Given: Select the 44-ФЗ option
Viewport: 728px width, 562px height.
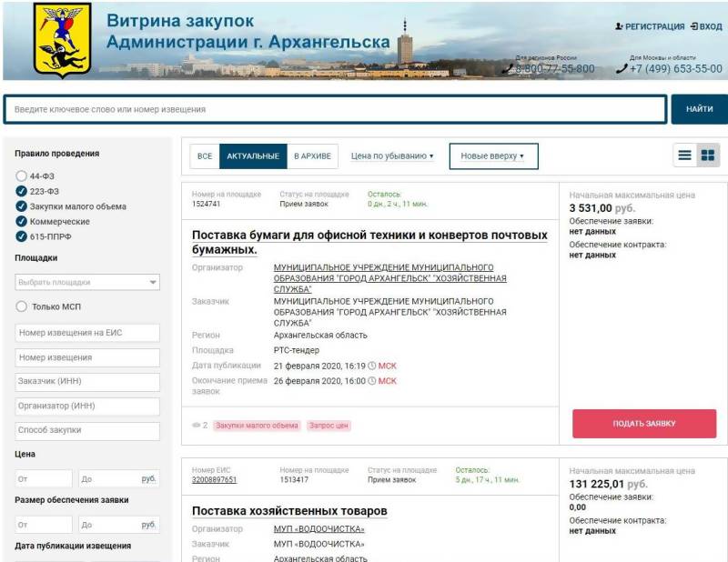Looking at the screenshot, I should tap(22, 176).
